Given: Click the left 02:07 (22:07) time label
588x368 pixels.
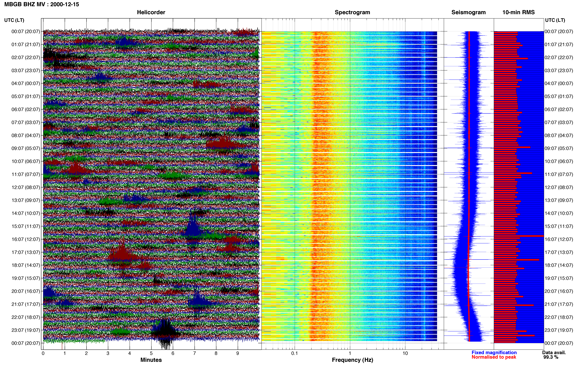Looking at the screenshot, I should 26,57.
